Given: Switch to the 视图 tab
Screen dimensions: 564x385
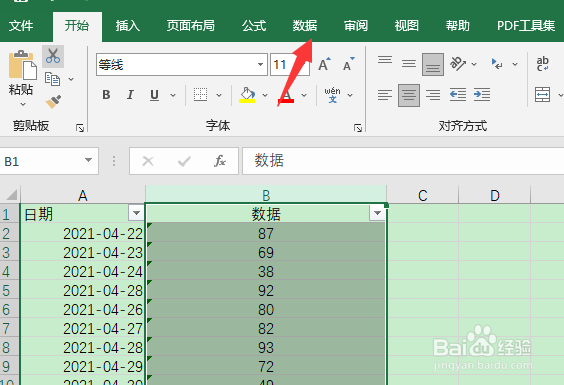Looking at the screenshot, I should tap(406, 26).
